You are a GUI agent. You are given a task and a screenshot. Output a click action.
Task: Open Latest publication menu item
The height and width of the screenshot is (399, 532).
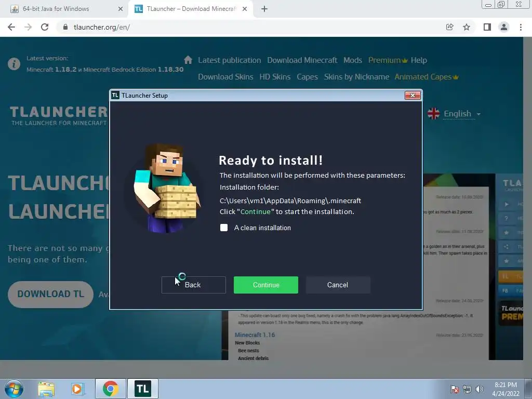[x=229, y=60]
